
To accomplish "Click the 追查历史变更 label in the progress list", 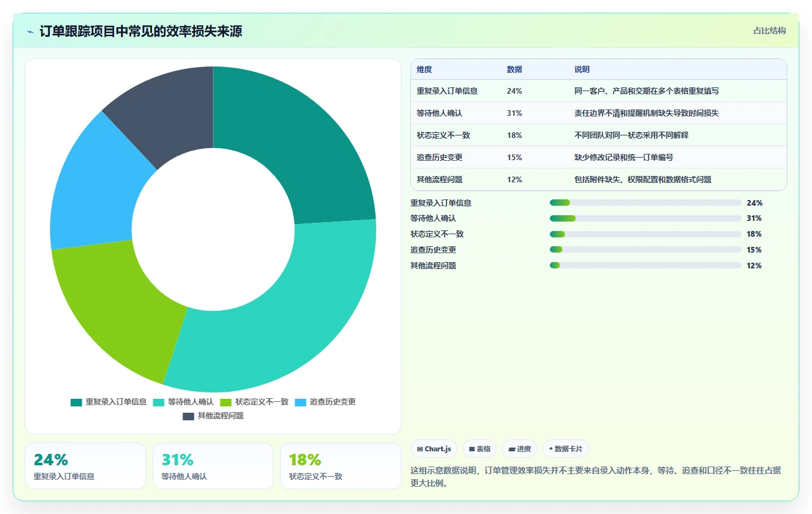I will click(x=433, y=250).
